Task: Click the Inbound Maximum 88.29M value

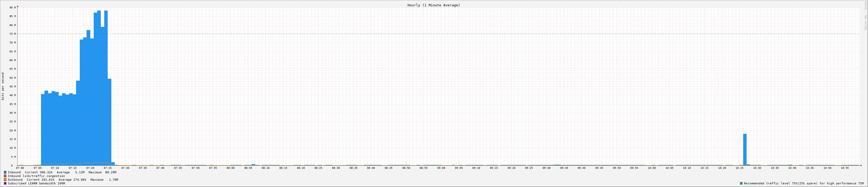Action: click(x=111, y=172)
